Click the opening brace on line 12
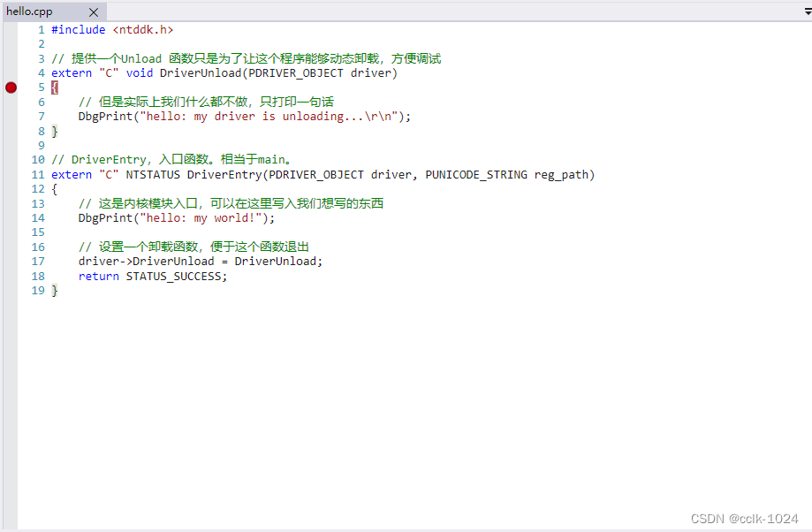 [55, 189]
